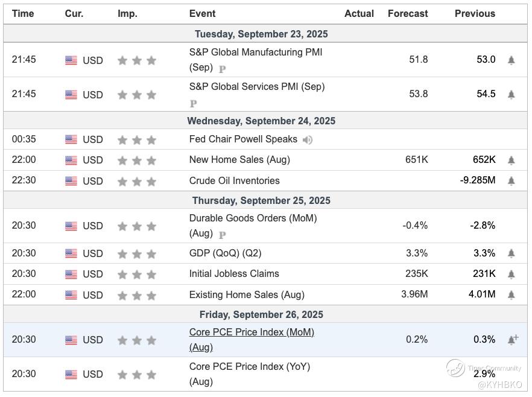Viewport: 532px width, 397px height.
Task: Open Core PCE Price Index (YoY) event
Action: pos(250,366)
